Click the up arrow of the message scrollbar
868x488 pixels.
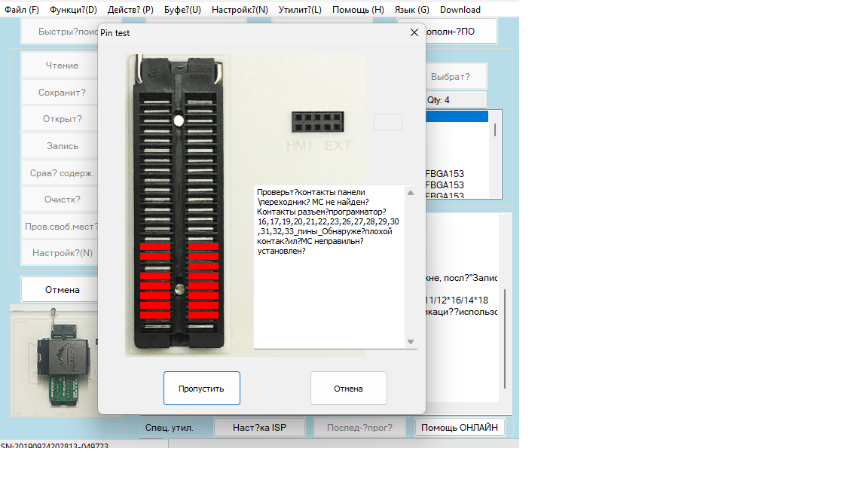pyautogui.click(x=411, y=193)
